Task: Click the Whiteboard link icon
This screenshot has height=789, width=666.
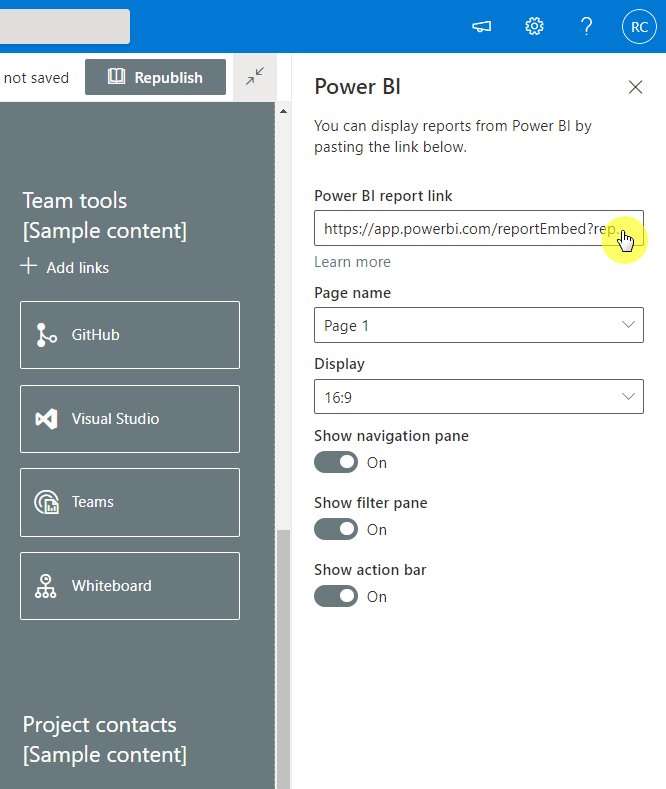Action: point(46,586)
